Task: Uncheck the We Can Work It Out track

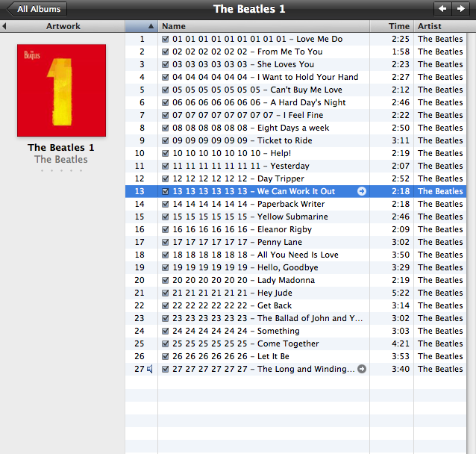Action: pos(165,191)
